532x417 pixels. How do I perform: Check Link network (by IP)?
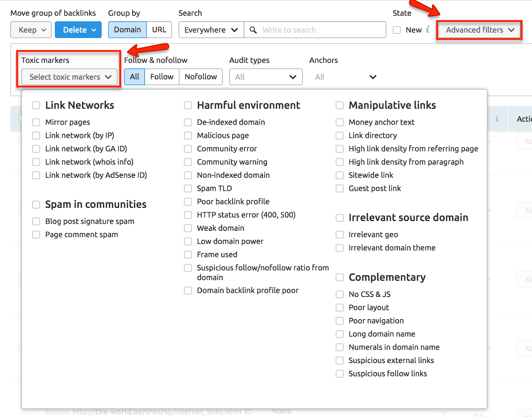(36, 136)
